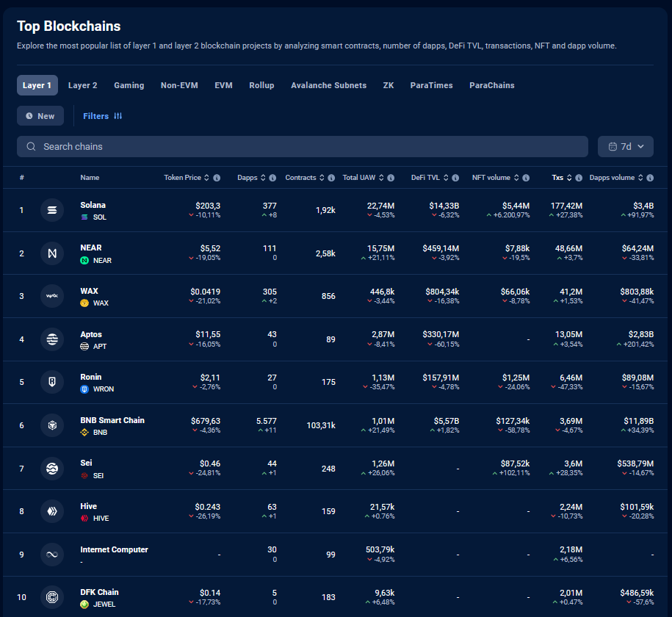Sort by DeFi TVL column
The width and height of the screenshot is (672, 617).
[x=446, y=178]
